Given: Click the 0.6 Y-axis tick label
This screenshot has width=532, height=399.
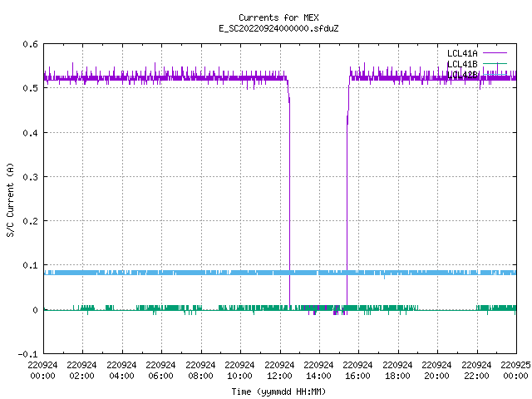Looking at the screenshot, I should (x=31, y=44).
